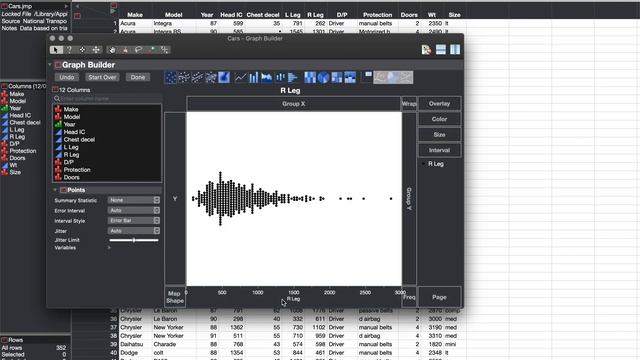The height and width of the screenshot is (360, 640).
Task: Choose the Smoother element icon
Action: [184, 77]
